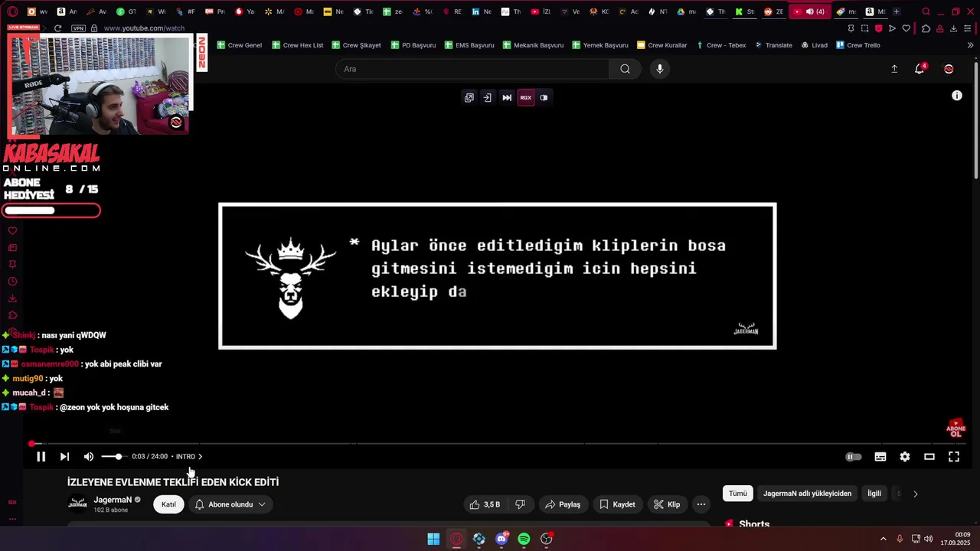Viewport: 980px width, 551px height.
Task: Show hidden system tray icons
Action: [x=883, y=540]
